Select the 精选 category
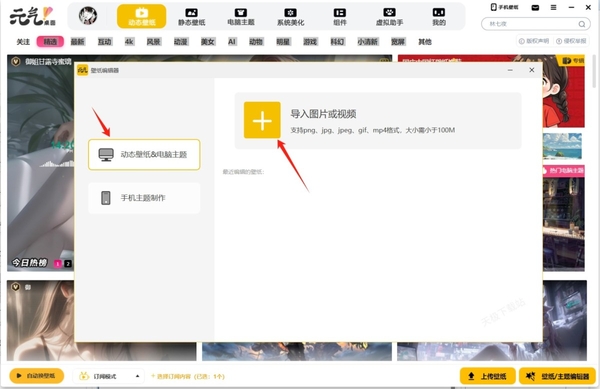Image resolution: width=600 pixels, height=389 pixels. point(50,42)
